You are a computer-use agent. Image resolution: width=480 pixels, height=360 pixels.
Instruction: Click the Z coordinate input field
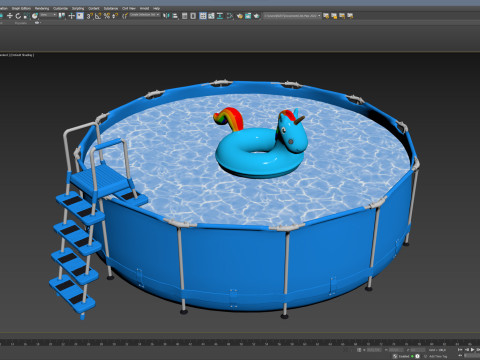click(418, 350)
